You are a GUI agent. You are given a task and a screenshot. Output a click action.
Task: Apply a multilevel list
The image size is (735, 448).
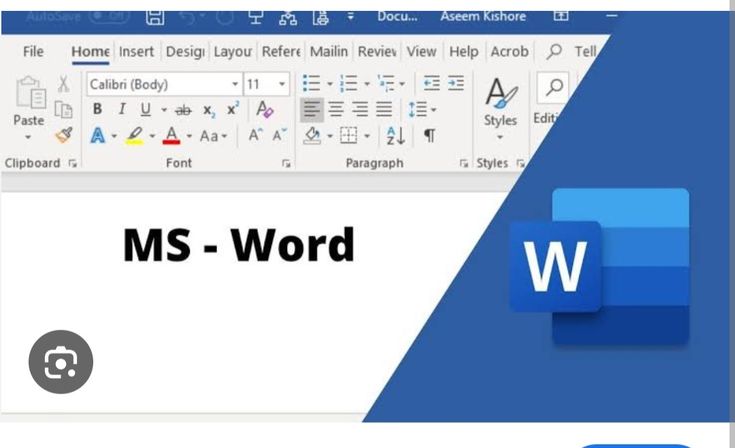pos(386,83)
